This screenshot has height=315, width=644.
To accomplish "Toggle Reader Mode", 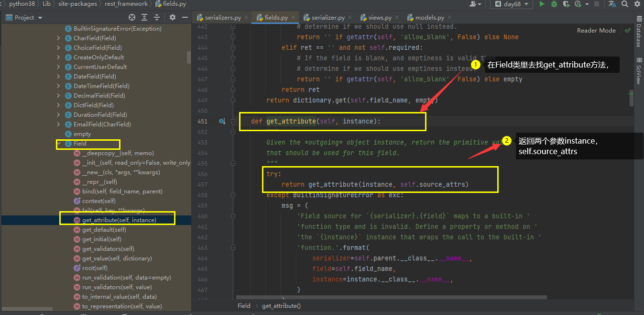I will (x=596, y=30).
